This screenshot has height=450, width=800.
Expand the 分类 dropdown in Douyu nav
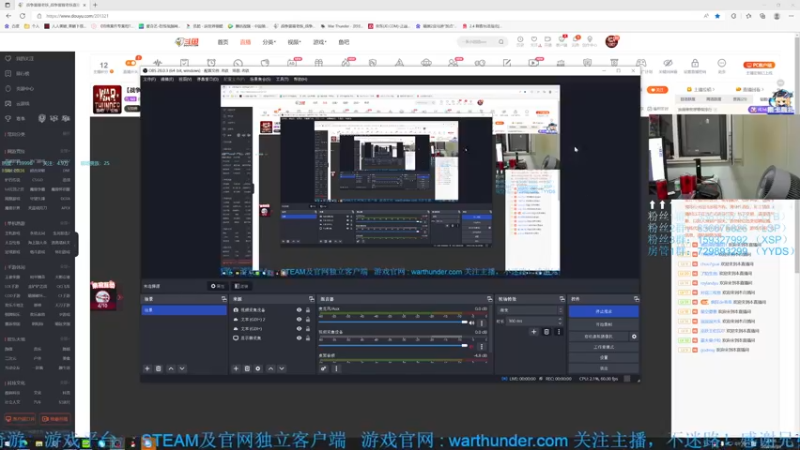tap(269, 42)
